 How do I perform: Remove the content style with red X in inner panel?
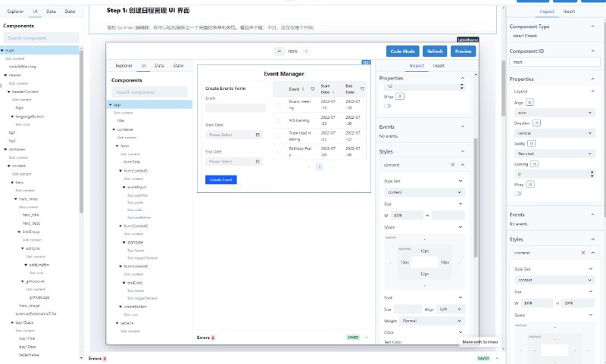click(x=453, y=164)
